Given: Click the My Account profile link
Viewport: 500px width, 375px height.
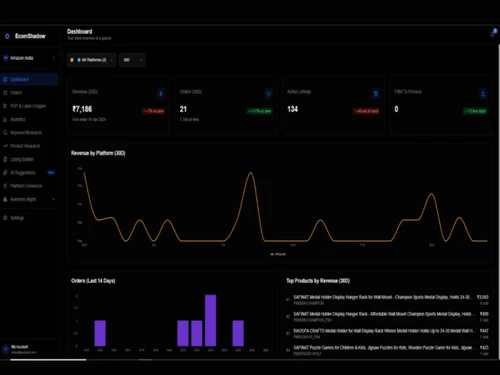Looking at the screenshot, I should [x=23, y=349].
